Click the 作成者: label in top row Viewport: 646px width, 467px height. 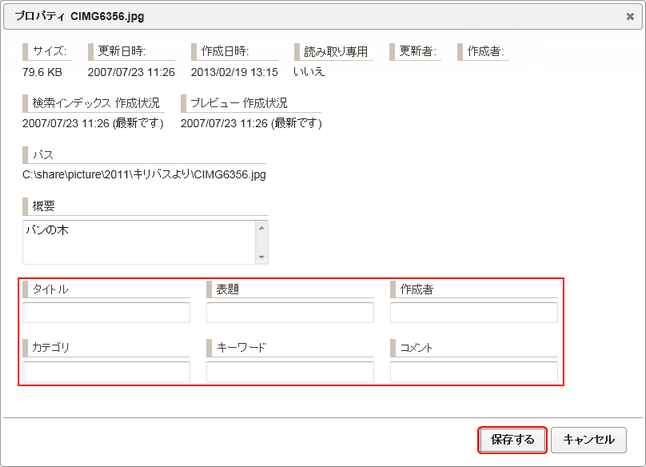(486, 51)
